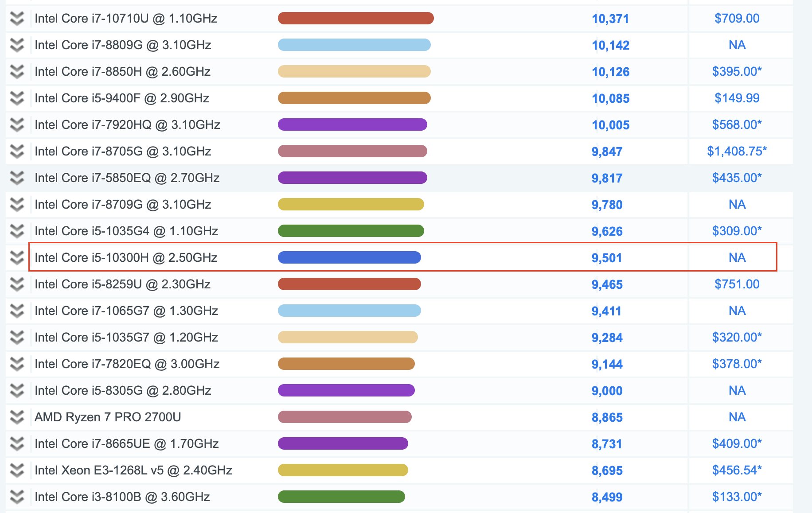Click double-chevron icon beside Intel Core i5-9400F
The height and width of the screenshot is (513, 812).
17,98
